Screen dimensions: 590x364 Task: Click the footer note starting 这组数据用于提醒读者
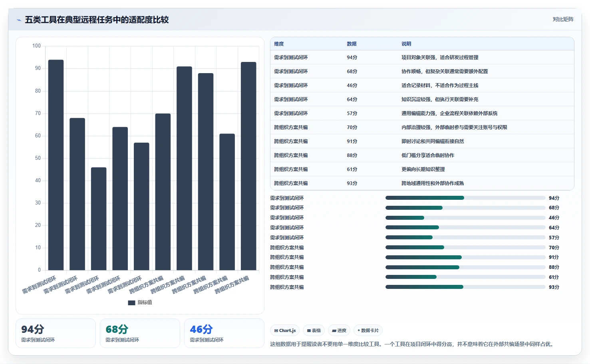pos(413,344)
